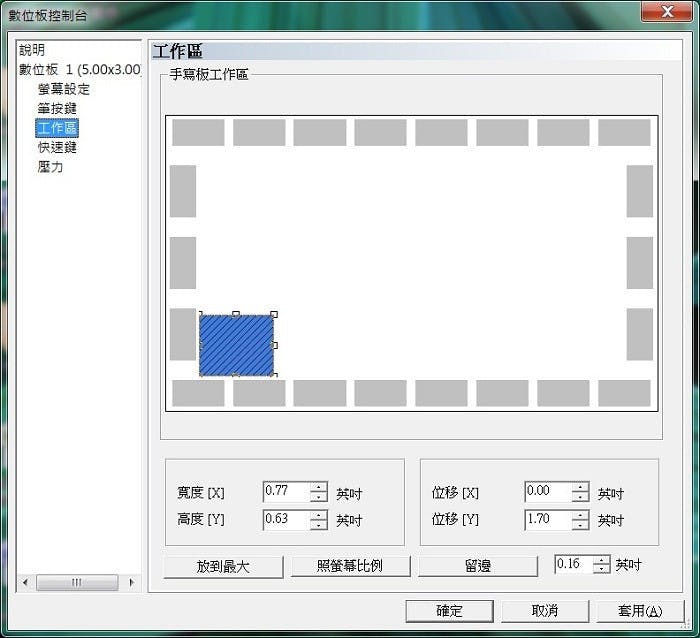Click top hotkey pad on right edge
700x638 pixels.
tap(640, 191)
